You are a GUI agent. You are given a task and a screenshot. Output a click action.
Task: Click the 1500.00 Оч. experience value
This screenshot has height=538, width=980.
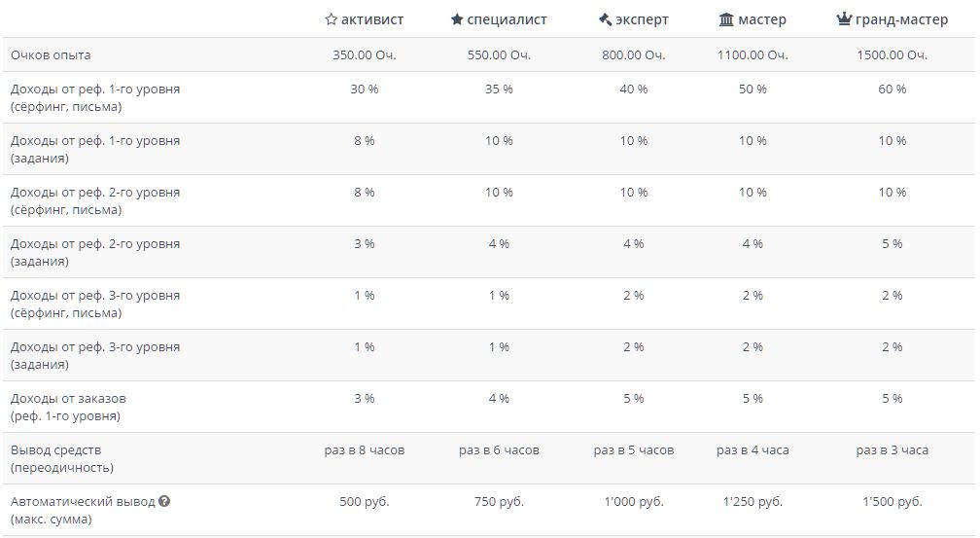click(x=892, y=55)
